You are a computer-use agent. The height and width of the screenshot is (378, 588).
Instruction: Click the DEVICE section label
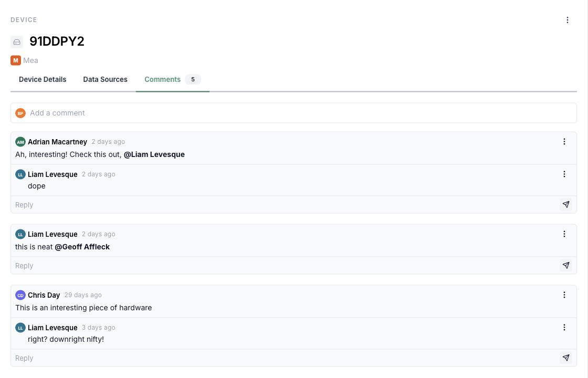tap(24, 20)
